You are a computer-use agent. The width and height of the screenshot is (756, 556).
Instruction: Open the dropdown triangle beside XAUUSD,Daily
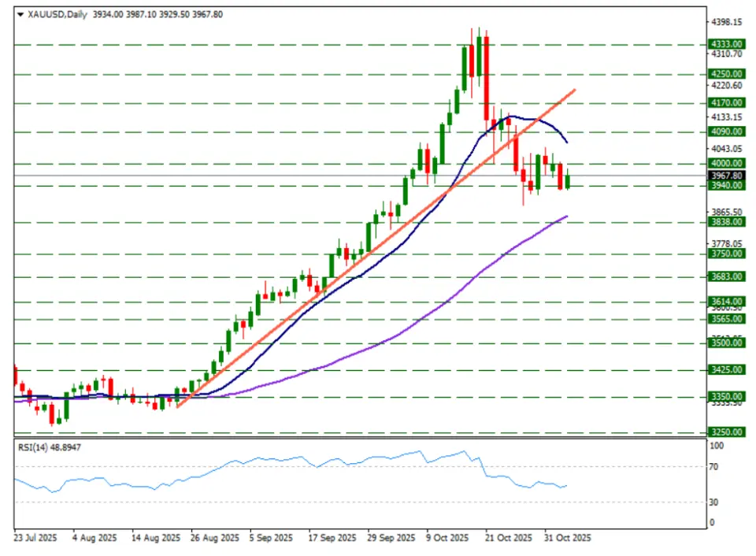coord(20,14)
